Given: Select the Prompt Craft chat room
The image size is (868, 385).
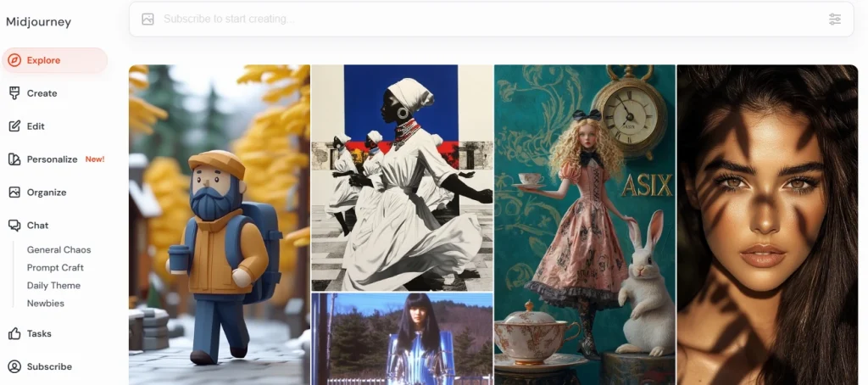Looking at the screenshot, I should click(x=55, y=268).
